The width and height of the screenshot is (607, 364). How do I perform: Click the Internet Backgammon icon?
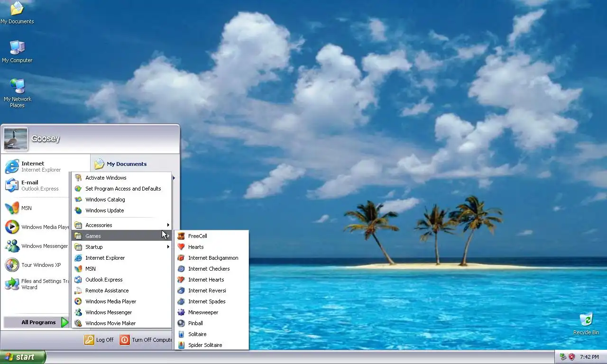pos(181,258)
